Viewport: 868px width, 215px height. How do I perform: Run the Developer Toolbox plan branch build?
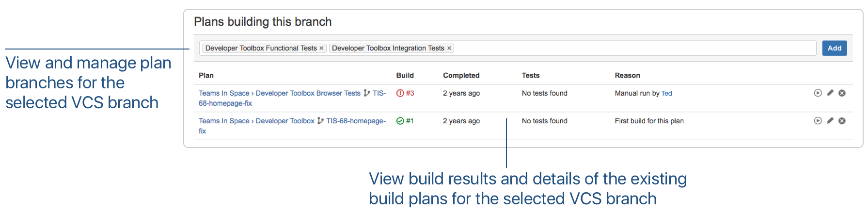pos(818,121)
